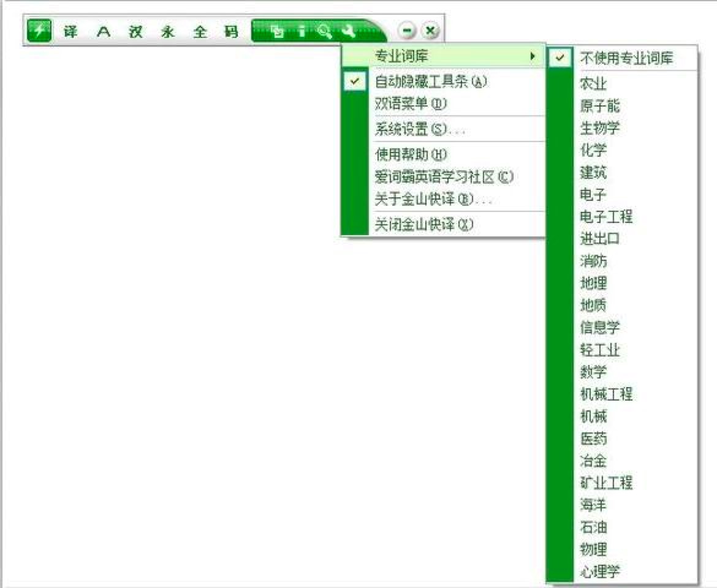Click the green lightning bolt quick-translate icon
The image size is (717, 588).
(x=39, y=31)
